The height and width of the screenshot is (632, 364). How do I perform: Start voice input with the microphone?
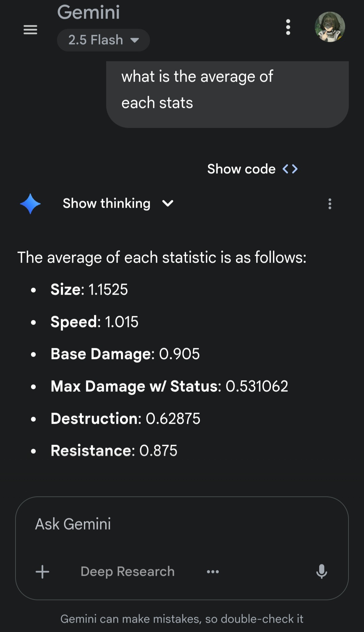(322, 572)
